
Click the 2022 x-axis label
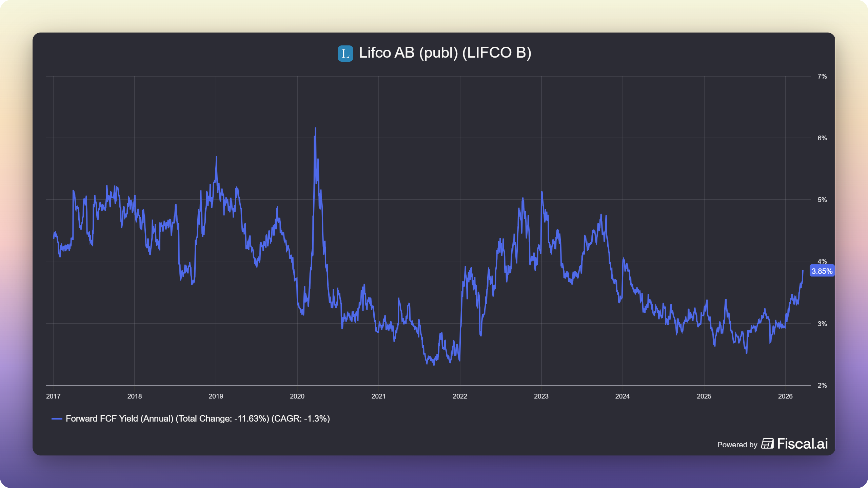pos(460,396)
